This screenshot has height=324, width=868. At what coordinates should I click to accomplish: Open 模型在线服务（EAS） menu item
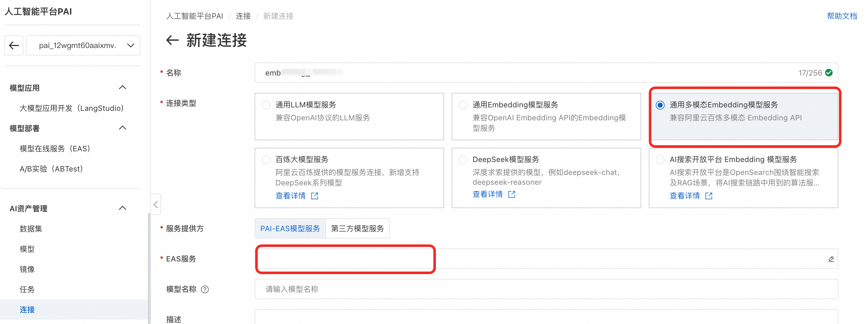[55, 148]
